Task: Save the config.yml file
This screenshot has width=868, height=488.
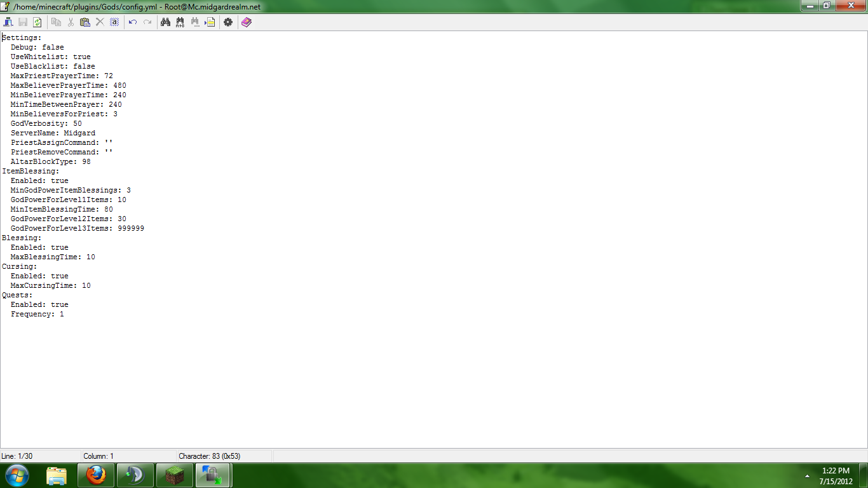Action: 22,22
